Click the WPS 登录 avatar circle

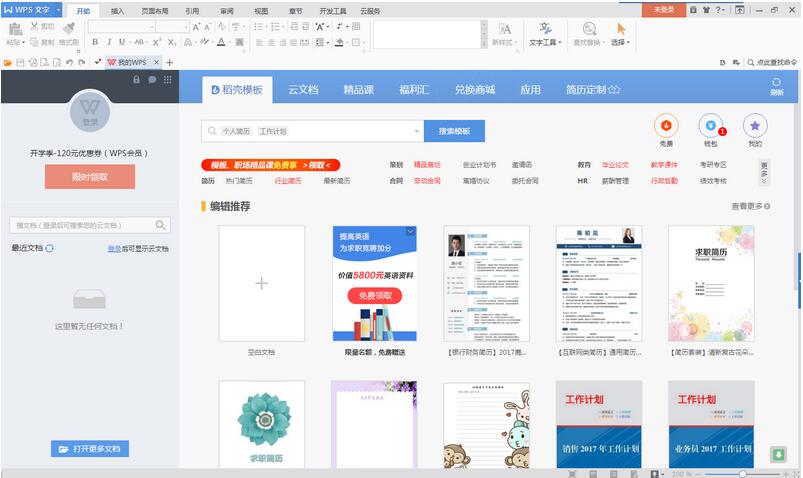pyautogui.click(x=90, y=110)
